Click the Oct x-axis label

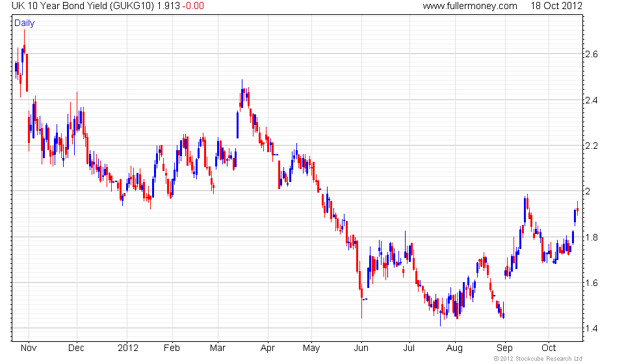pos(549,348)
